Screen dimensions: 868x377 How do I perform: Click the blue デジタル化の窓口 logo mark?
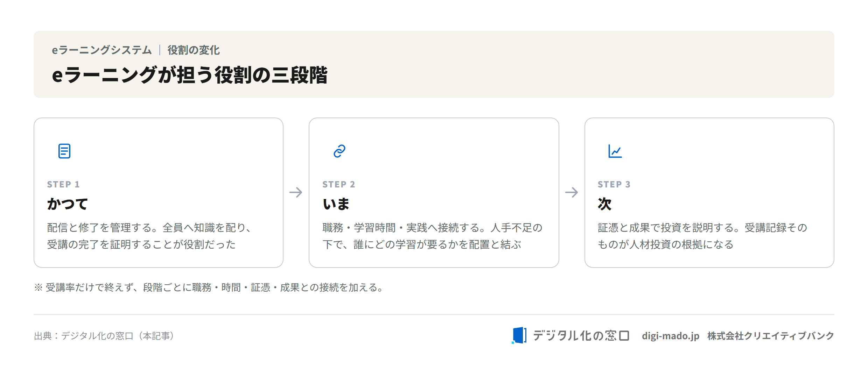[519, 335]
